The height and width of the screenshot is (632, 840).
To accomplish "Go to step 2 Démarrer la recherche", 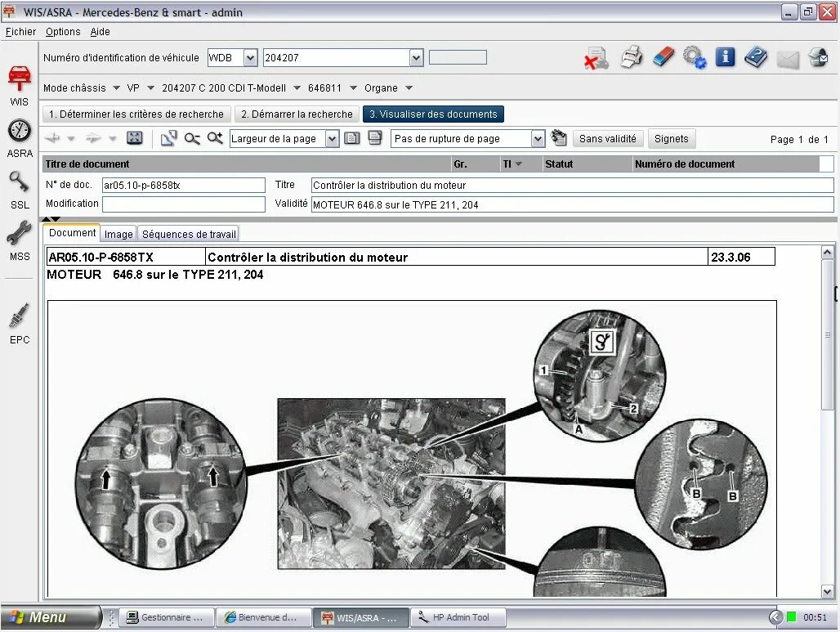I will [x=297, y=114].
